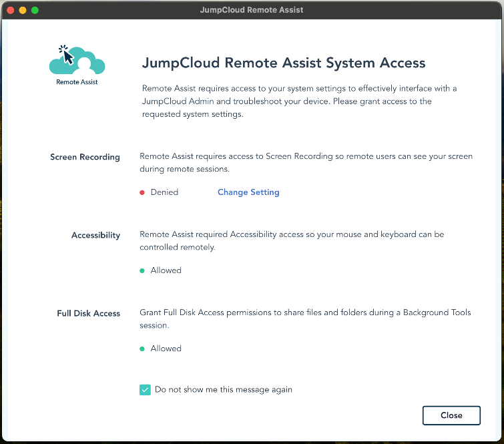Click the Accessibility section label
Screen dimensions: 504x444
point(95,235)
